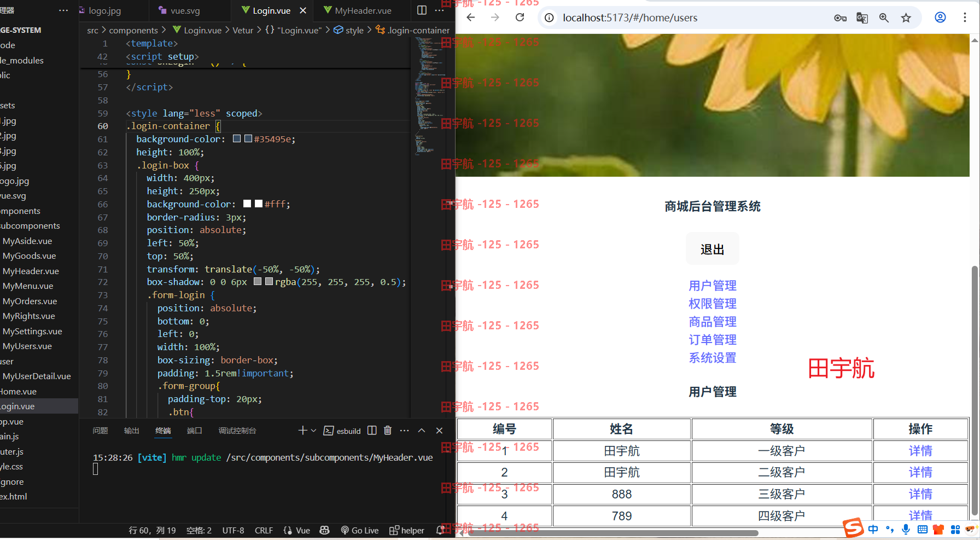Click .login-container in the breadcrumb
980x540 pixels.
(418, 30)
